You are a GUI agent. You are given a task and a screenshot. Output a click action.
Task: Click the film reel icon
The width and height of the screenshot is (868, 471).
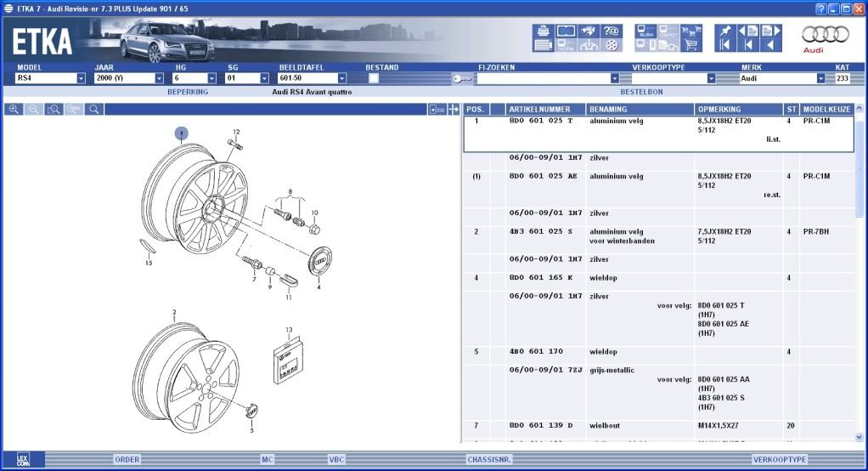612,45
